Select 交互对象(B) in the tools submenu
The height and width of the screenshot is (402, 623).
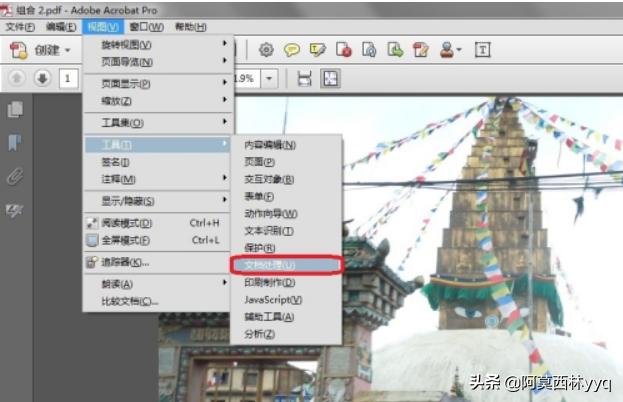[286, 179]
